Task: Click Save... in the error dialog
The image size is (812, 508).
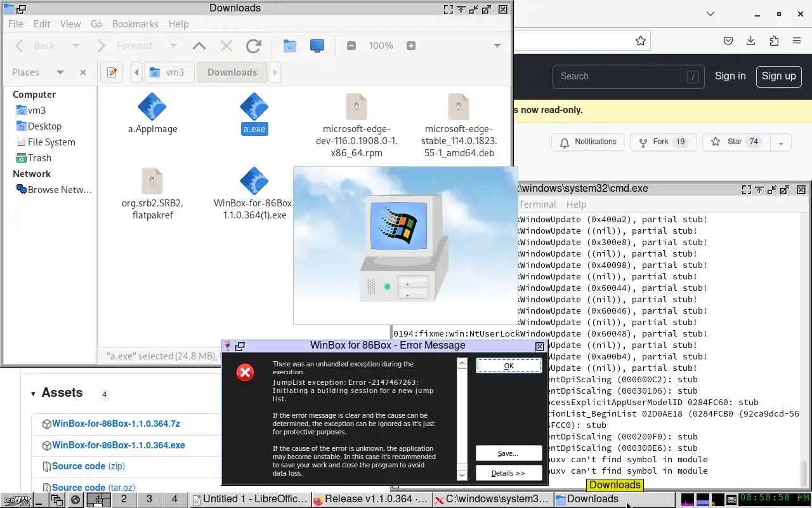Action: click(509, 453)
